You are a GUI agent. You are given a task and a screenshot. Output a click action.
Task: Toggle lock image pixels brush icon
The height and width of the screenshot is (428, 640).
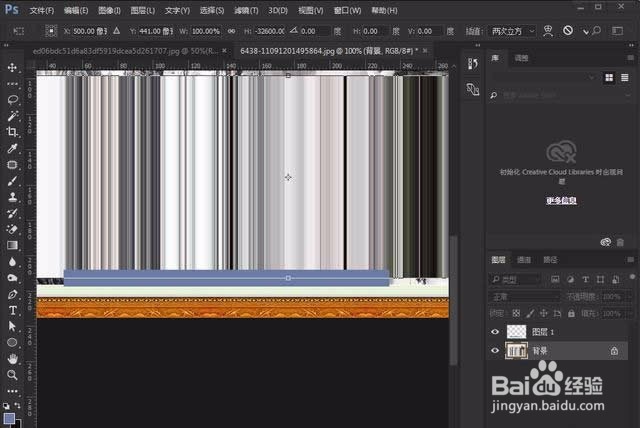(x=530, y=313)
